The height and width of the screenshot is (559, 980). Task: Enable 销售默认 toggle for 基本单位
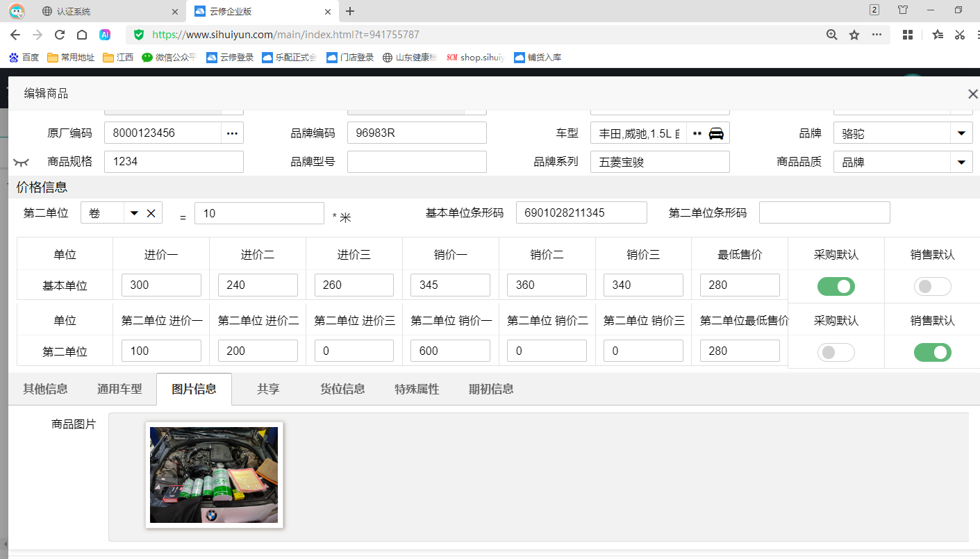(x=932, y=286)
